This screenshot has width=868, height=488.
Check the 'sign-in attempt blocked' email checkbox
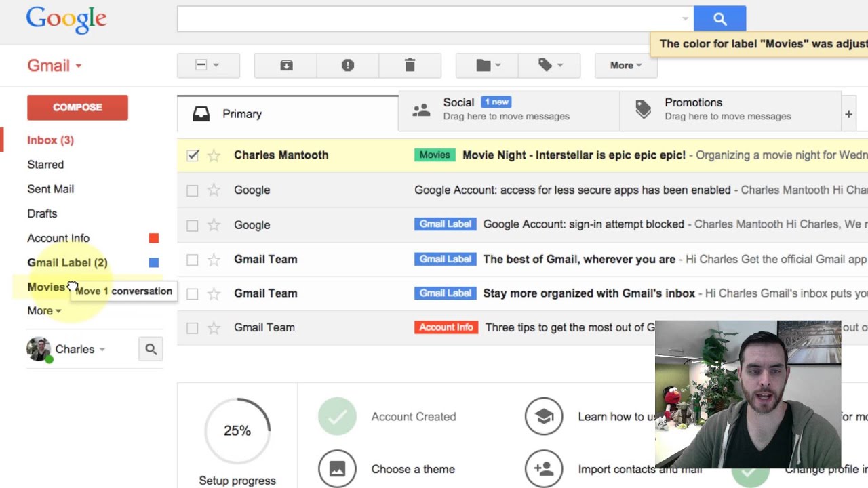(193, 225)
